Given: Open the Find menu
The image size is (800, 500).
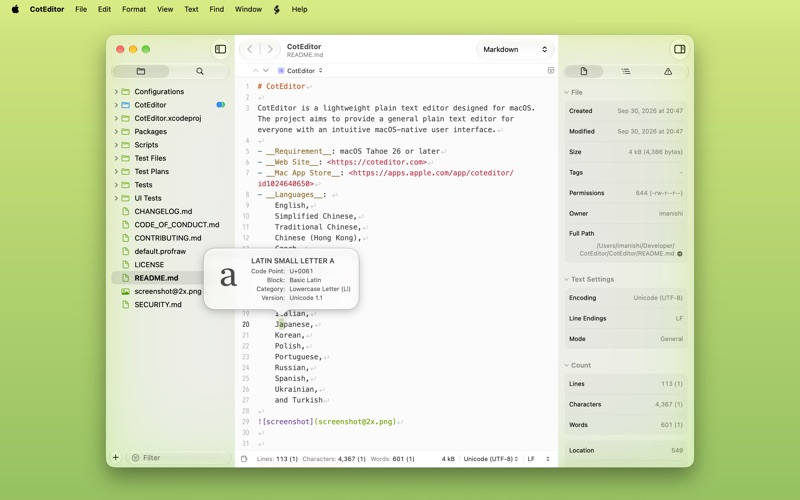Looking at the screenshot, I should coord(216,9).
